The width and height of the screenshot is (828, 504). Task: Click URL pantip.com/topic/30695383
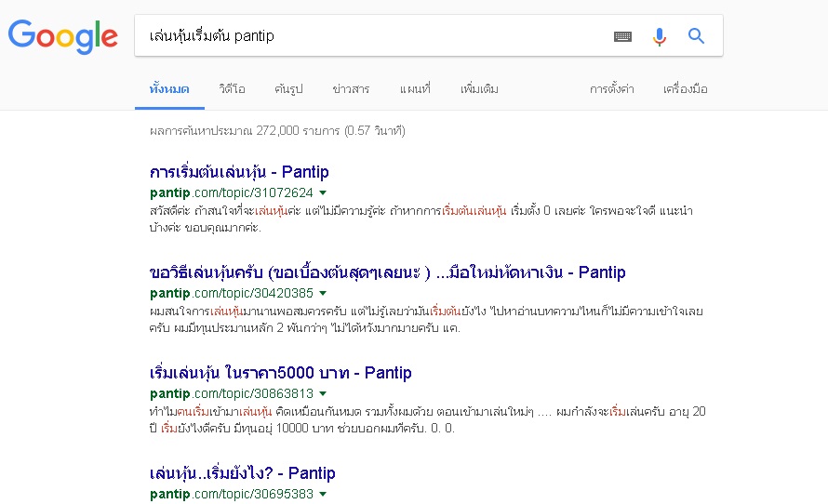tap(232, 494)
